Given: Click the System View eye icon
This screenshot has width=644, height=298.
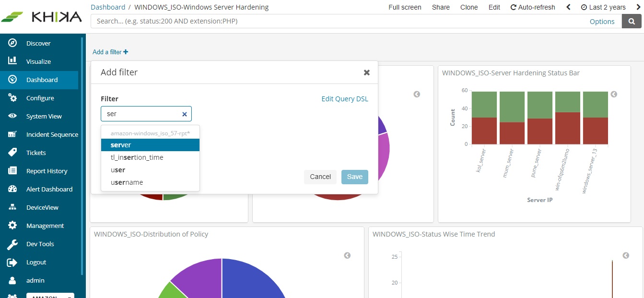Looking at the screenshot, I should (13, 116).
